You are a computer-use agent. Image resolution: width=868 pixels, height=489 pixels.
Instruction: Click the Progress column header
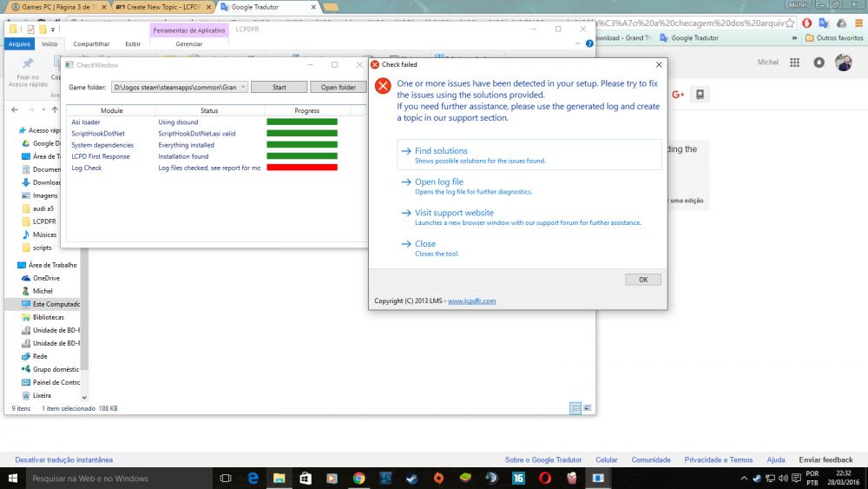pyautogui.click(x=306, y=111)
